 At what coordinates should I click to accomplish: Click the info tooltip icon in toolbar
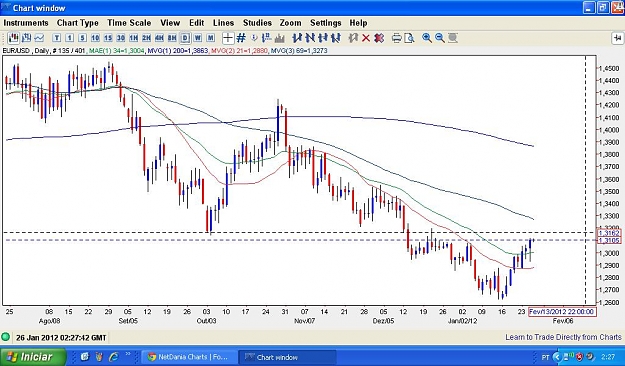[x=254, y=38]
